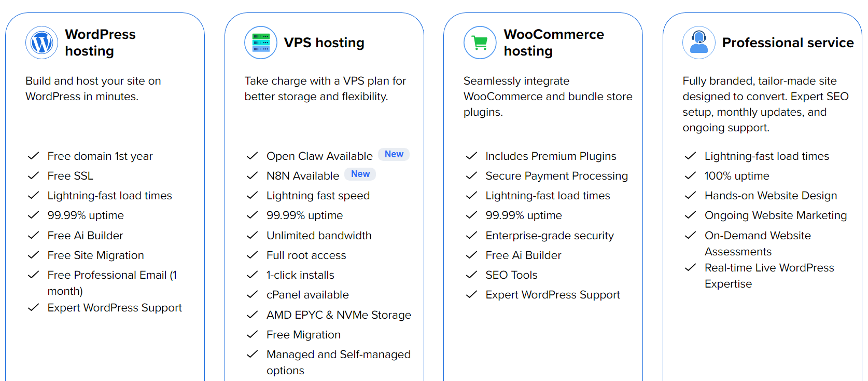The width and height of the screenshot is (868, 381).
Task: Click the WordPress logo icon
Action: (41, 43)
